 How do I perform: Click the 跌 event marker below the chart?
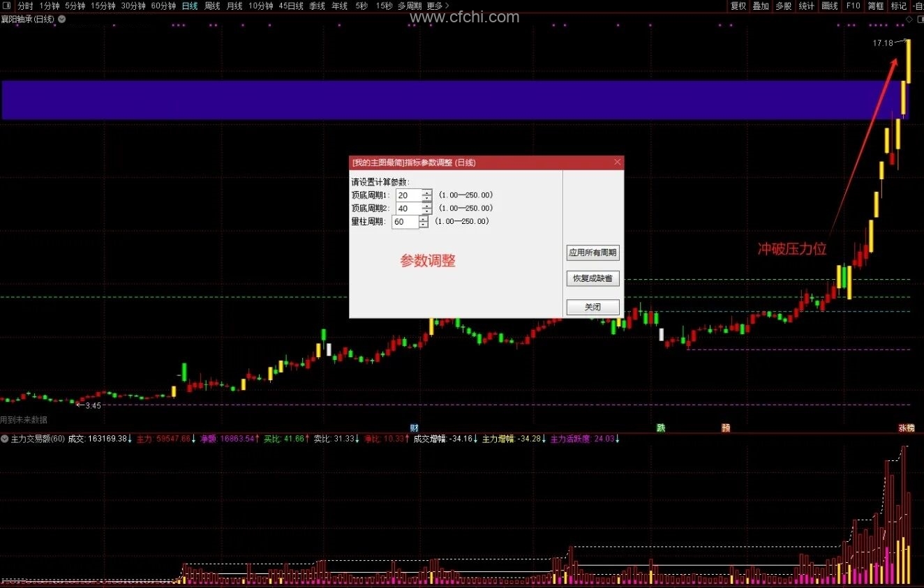tap(660, 428)
